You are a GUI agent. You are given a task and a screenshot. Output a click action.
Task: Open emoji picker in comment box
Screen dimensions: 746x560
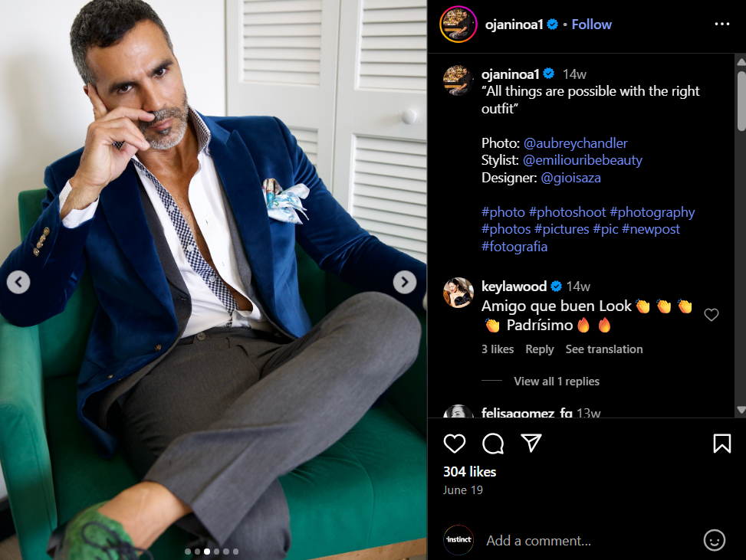coord(714,540)
